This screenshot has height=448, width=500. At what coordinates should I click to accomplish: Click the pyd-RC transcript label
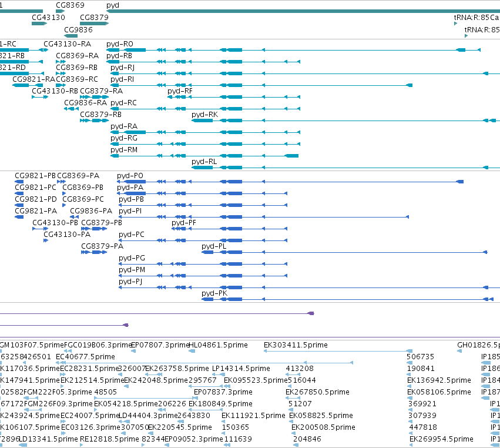123,103
